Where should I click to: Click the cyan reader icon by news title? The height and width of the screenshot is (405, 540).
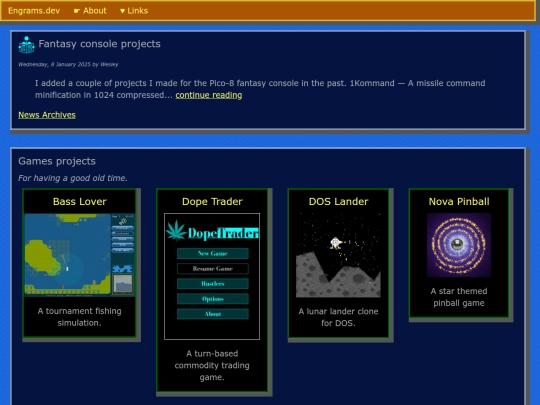tap(27, 45)
